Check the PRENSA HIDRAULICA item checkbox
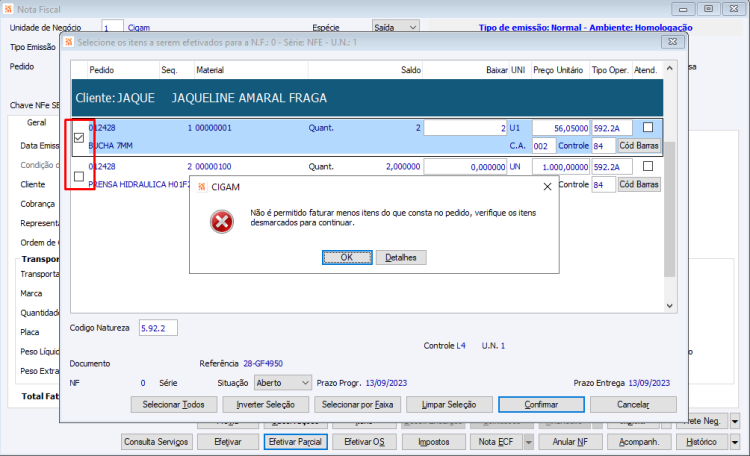The height and width of the screenshot is (456, 750). click(x=79, y=177)
